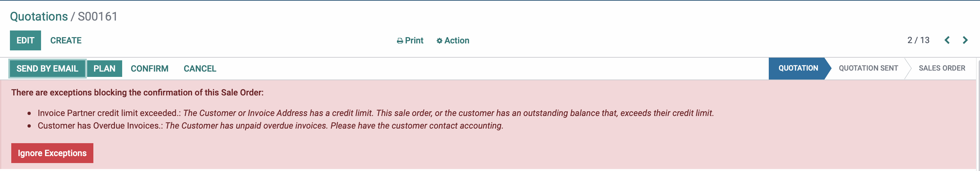Image resolution: width=980 pixels, height=171 pixels.
Task: Click the printer icon next to Print
Action: [x=400, y=41]
